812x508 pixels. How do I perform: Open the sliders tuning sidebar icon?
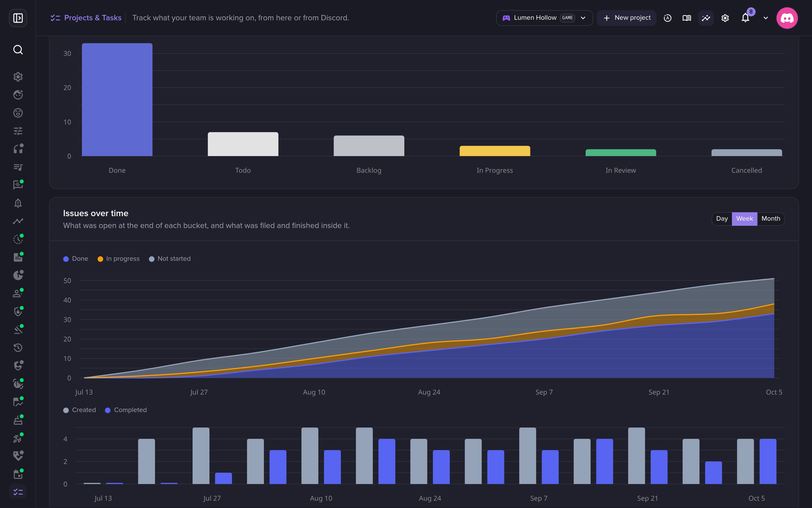(18, 131)
